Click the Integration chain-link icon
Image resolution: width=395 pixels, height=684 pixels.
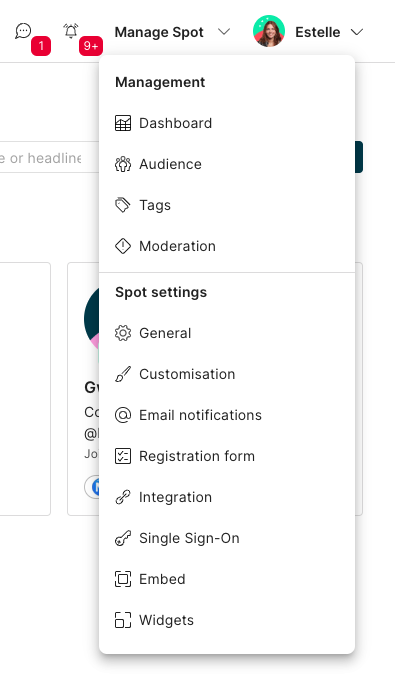[123, 497]
